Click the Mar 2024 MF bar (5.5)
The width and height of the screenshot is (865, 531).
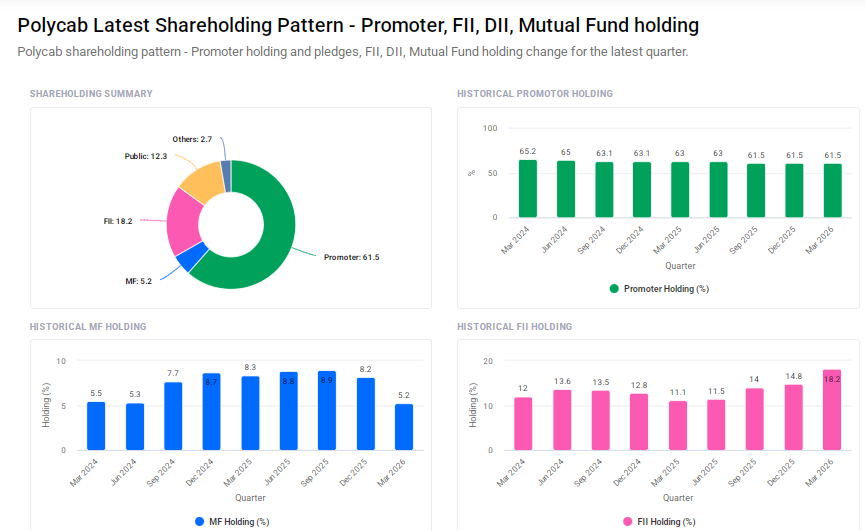[x=96, y=426]
